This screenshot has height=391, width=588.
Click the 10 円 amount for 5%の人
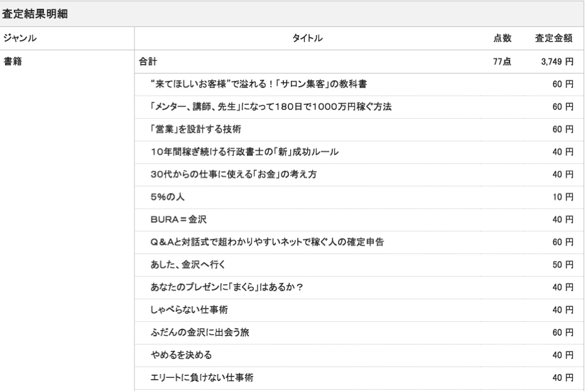(563, 197)
